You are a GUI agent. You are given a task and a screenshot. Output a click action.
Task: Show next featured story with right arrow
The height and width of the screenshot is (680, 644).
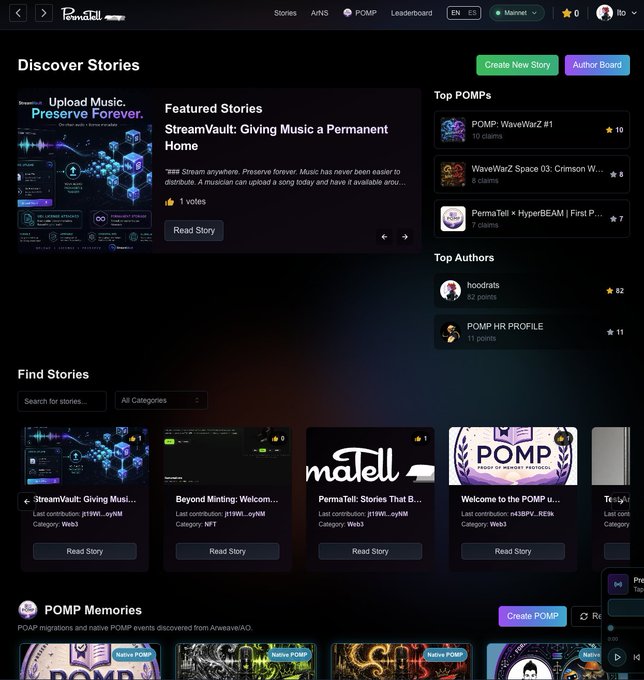tap(404, 237)
